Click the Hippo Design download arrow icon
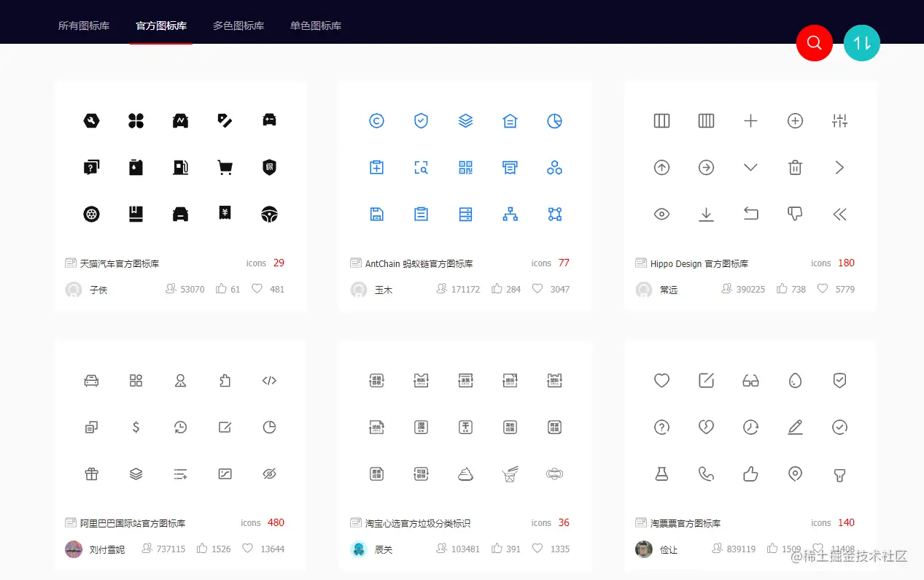 click(x=706, y=214)
